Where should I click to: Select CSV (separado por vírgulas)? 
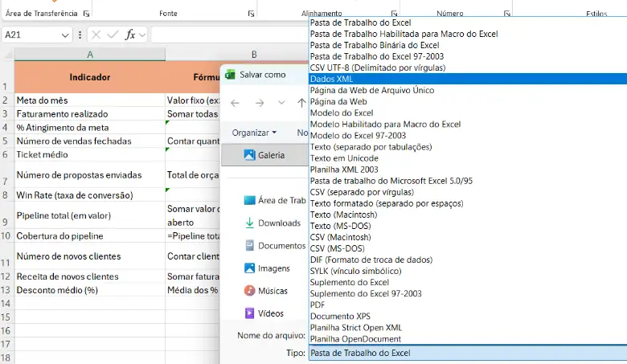tap(469, 192)
